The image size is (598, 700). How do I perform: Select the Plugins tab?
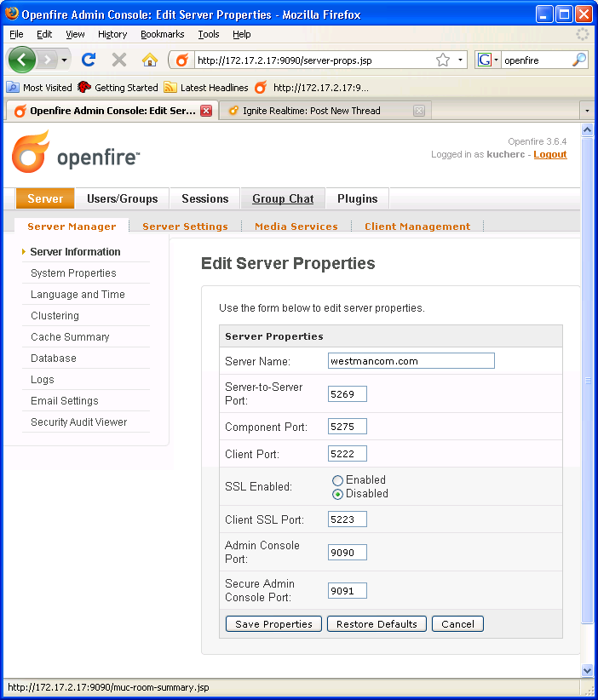tap(357, 198)
